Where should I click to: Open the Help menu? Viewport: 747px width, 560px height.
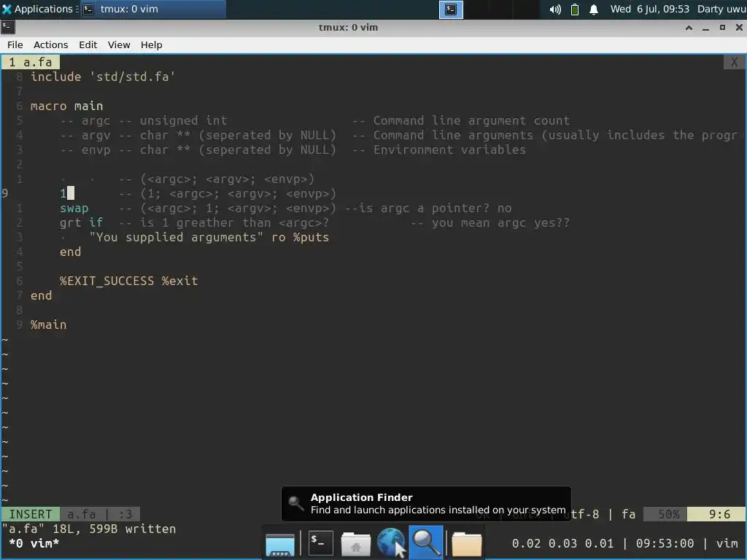[152, 44]
